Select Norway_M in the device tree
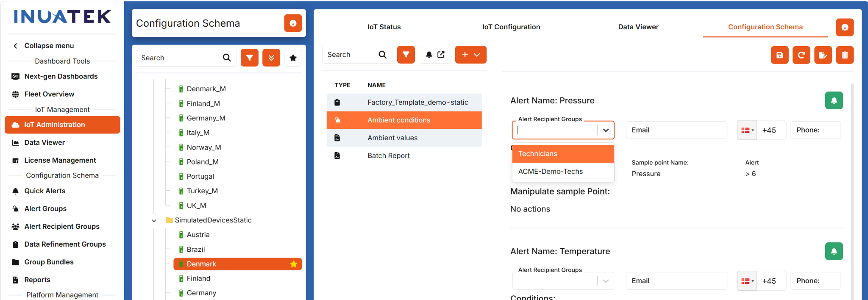The image size is (868, 300). pyautogui.click(x=204, y=147)
